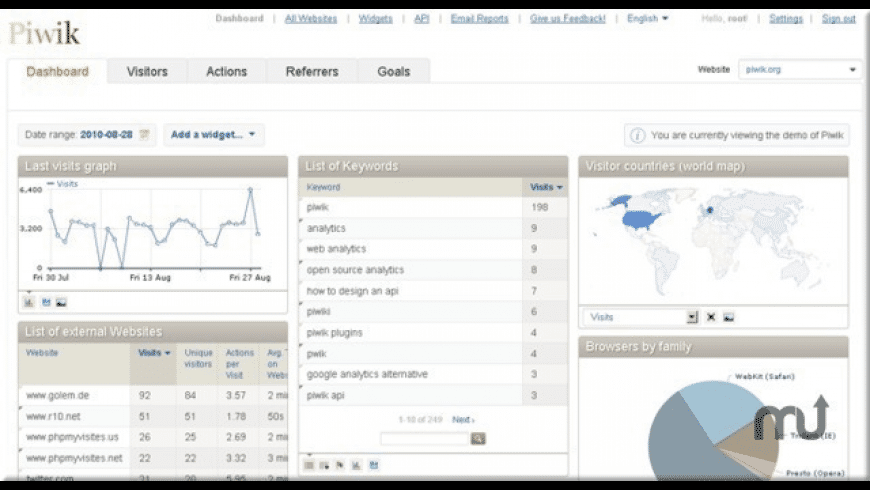Click www.phpmyvisites.us website row
The height and width of the screenshot is (490, 870).
(x=153, y=437)
